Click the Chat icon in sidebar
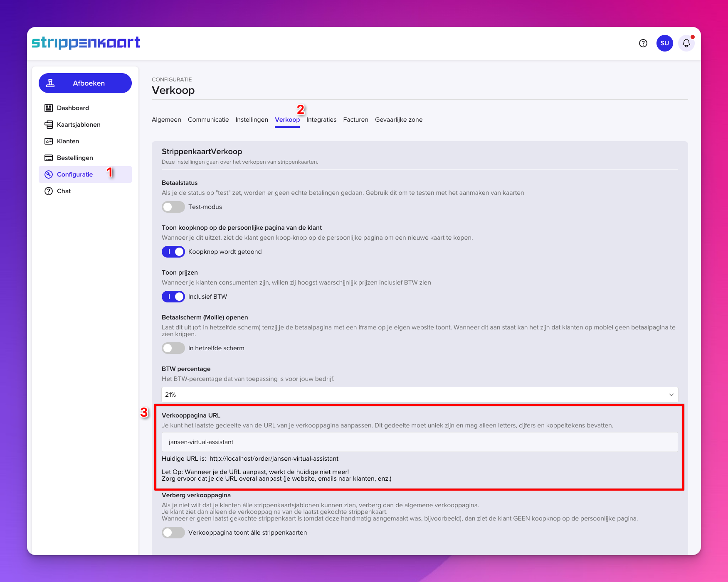Screen dimensions: 728x582 49,191
